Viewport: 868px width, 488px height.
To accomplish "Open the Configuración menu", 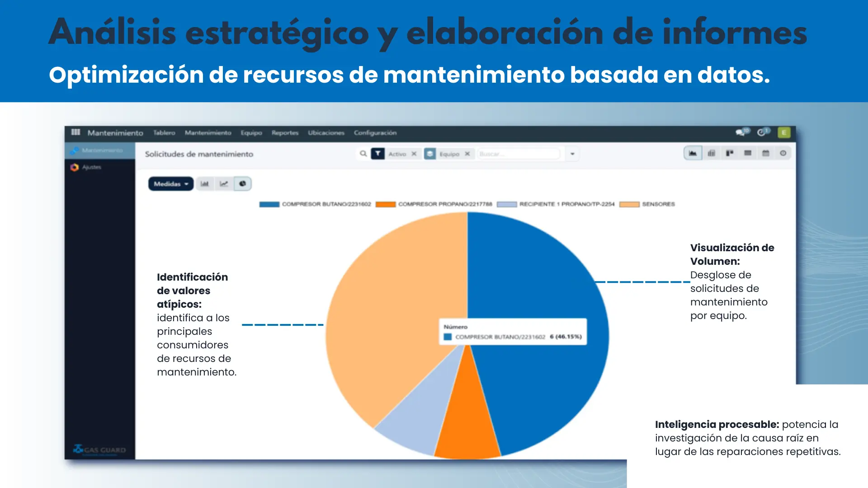I will tap(375, 133).
